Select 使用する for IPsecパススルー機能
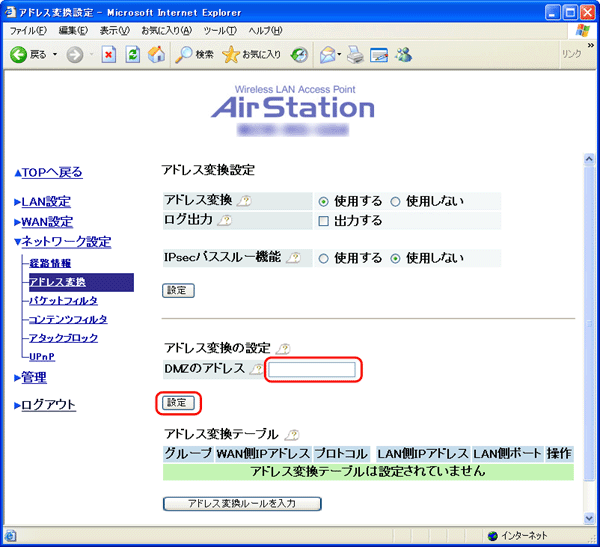The height and width of the screenshot is (547, 600). (323, 258)
